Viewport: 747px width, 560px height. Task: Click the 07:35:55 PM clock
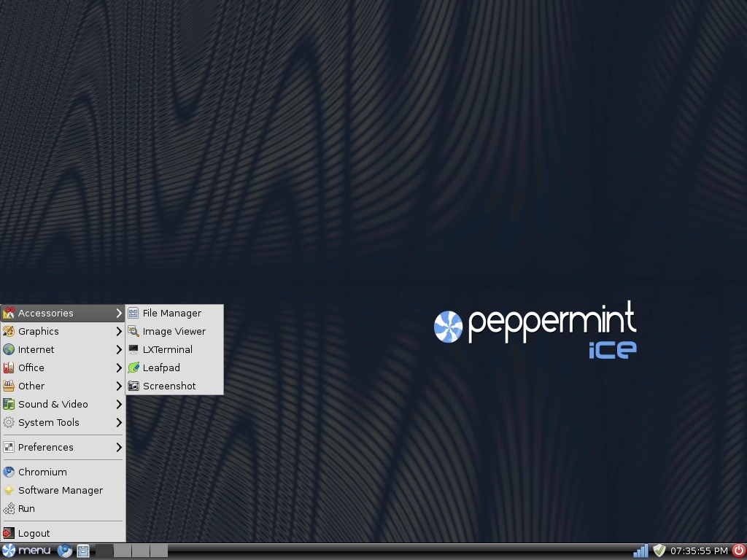coord(699,551)
